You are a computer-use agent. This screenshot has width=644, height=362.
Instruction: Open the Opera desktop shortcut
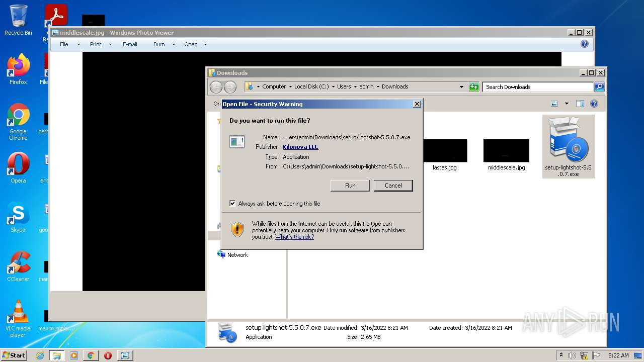click(x=18, y=167)
